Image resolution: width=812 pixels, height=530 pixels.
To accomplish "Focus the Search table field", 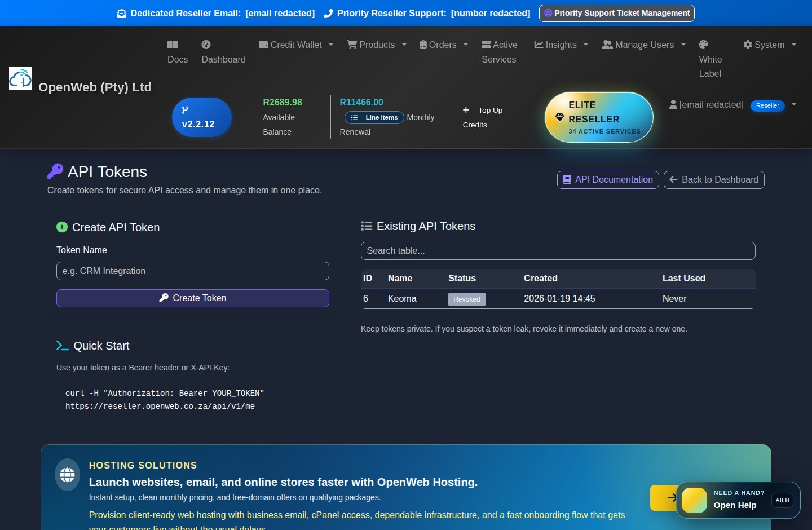I will tap(558, 251).
